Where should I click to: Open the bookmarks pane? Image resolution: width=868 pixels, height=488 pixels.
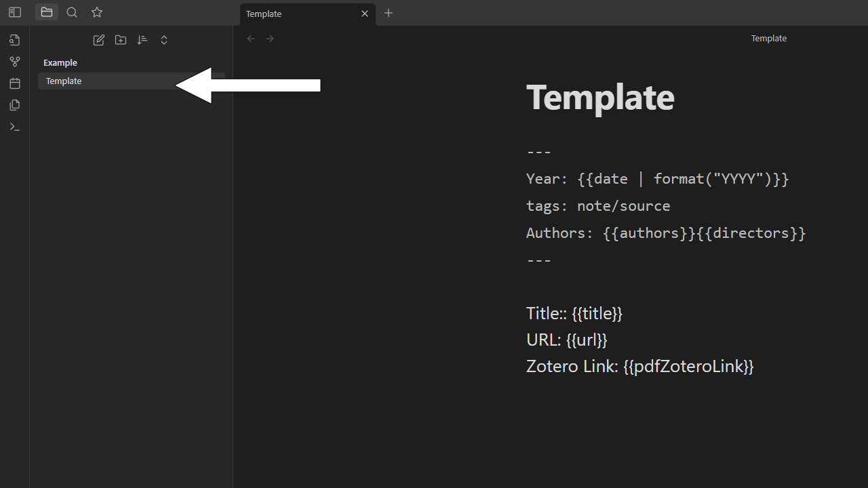[x=97, y=12]
